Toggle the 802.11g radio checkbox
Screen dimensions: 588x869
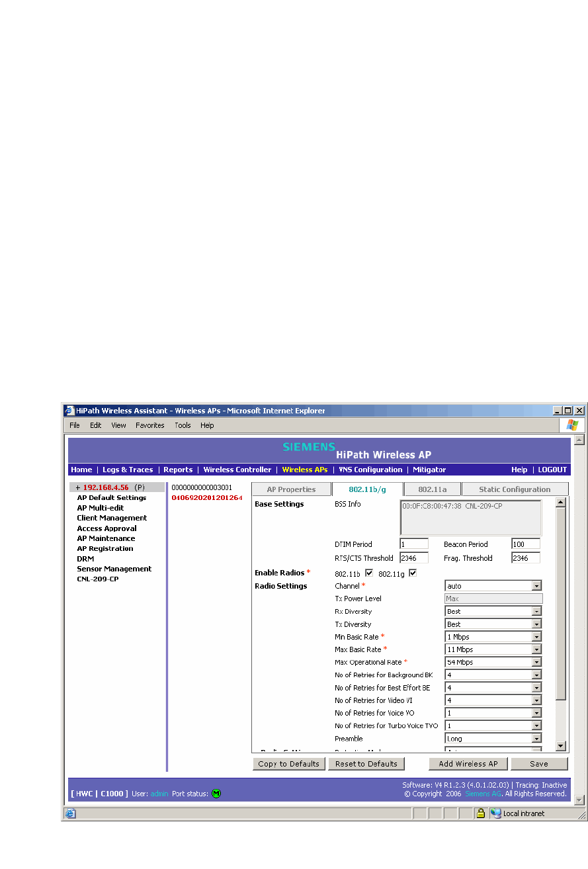tap(413, 573)
